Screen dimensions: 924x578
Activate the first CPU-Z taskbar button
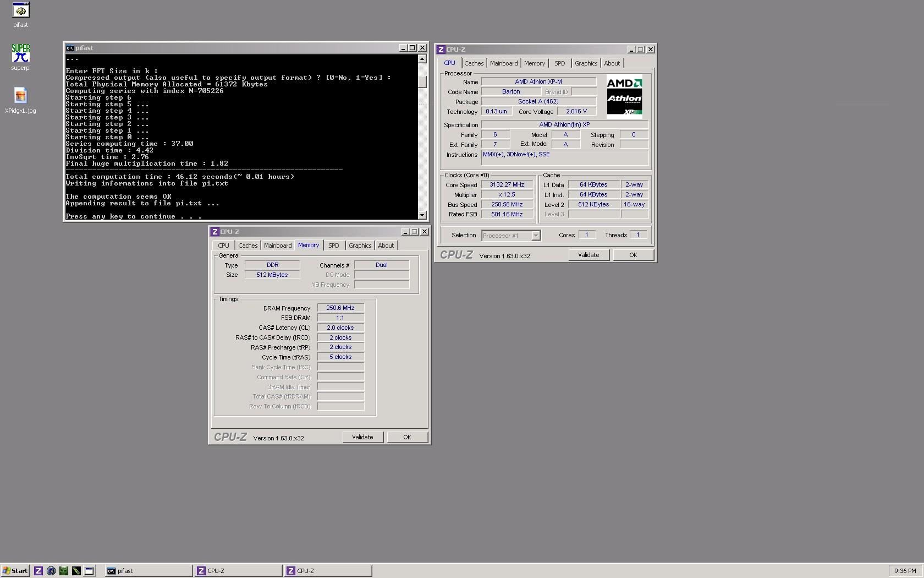[238, 571]
